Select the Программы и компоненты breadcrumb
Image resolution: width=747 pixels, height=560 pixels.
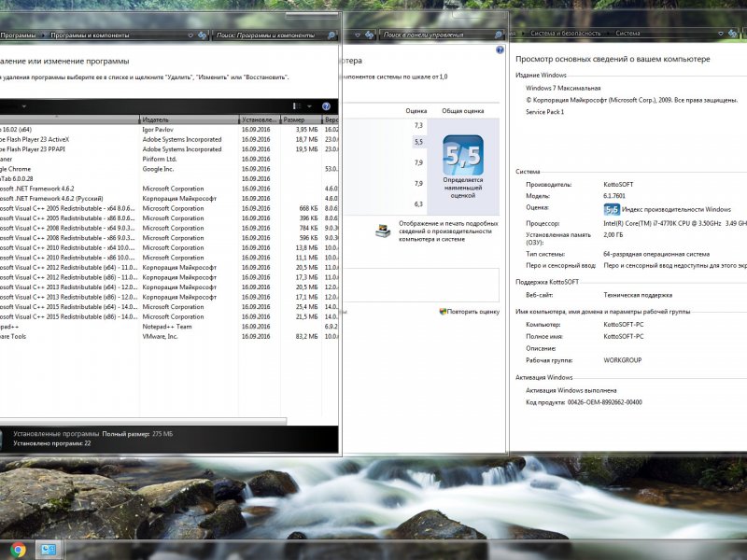(x=90, y=35)
